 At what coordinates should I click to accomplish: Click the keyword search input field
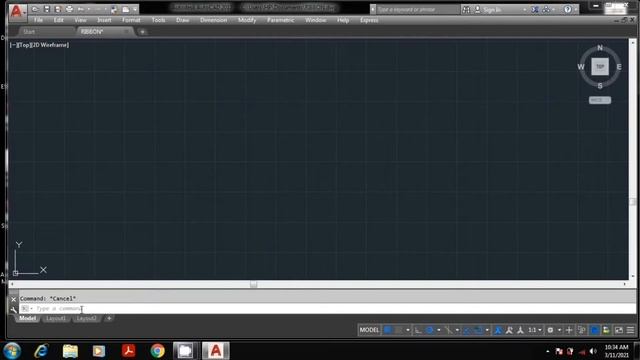pos(418,9)
